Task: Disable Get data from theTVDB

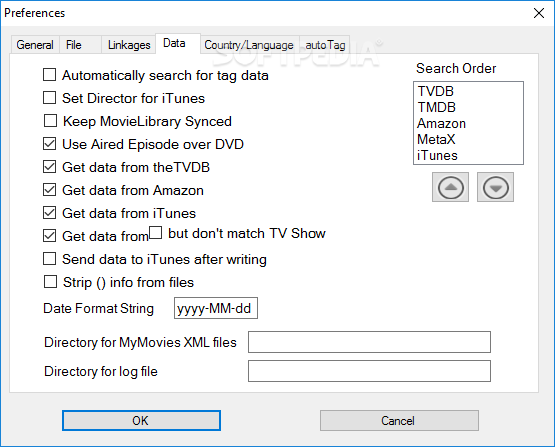Action: (50, 167)
